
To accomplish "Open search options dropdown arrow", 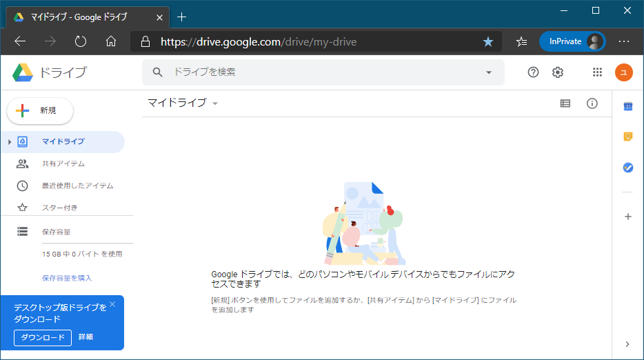I will pyautogui.click(x=488, y=72).
